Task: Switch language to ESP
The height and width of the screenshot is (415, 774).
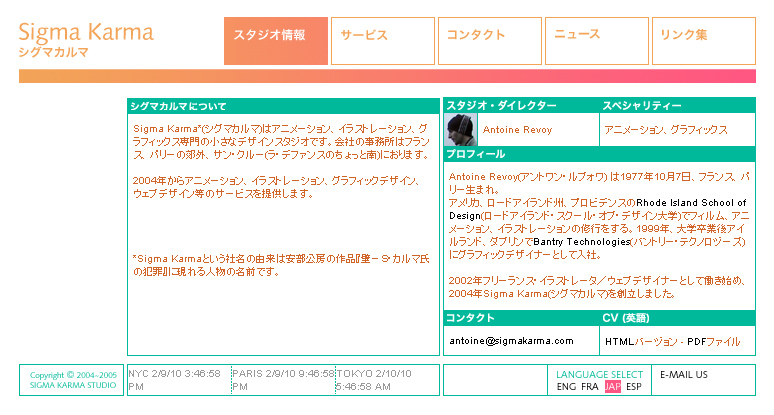Action: [634, 387]
